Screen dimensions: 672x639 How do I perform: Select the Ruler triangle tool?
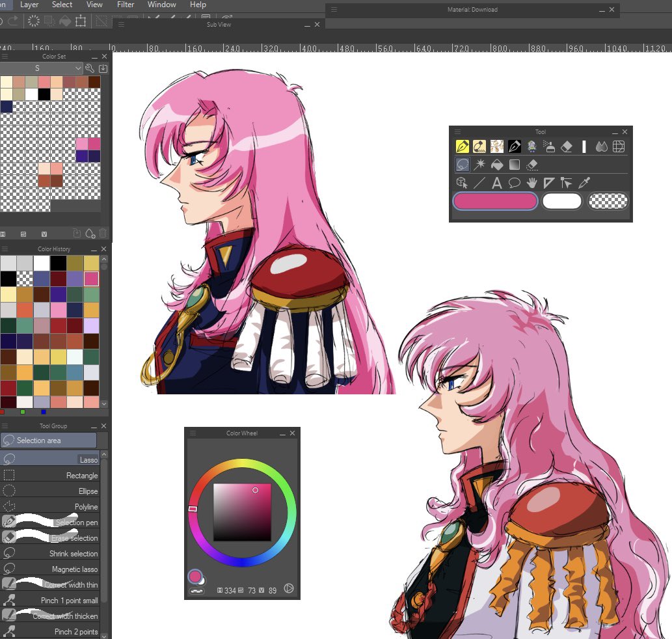tap(549, 183)
